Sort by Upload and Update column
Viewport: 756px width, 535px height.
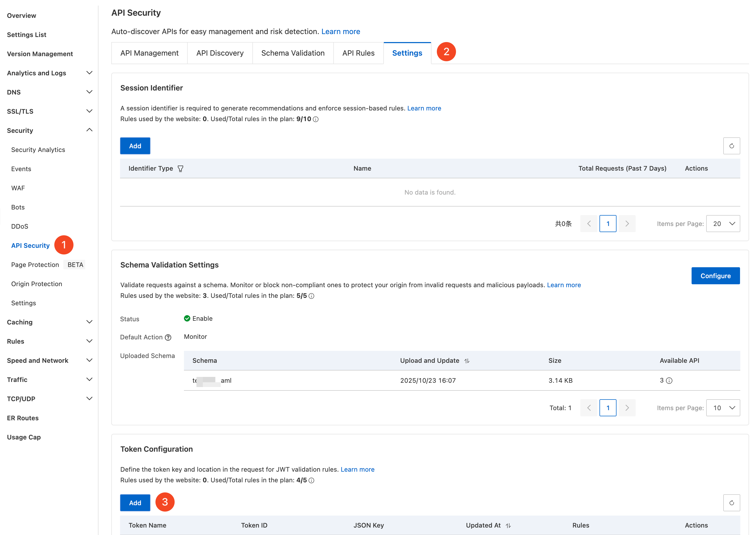[467, 361]
